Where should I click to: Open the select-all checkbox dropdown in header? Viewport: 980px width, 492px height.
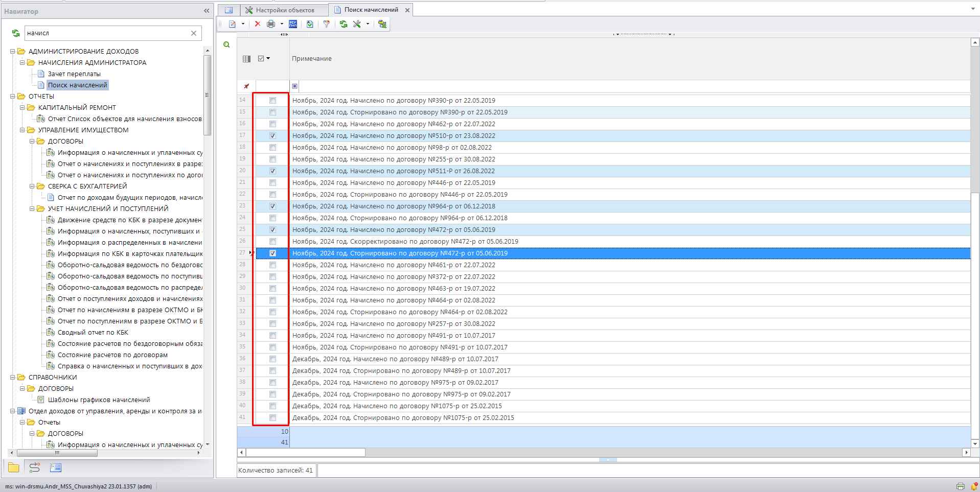click(x=268, y=59)
